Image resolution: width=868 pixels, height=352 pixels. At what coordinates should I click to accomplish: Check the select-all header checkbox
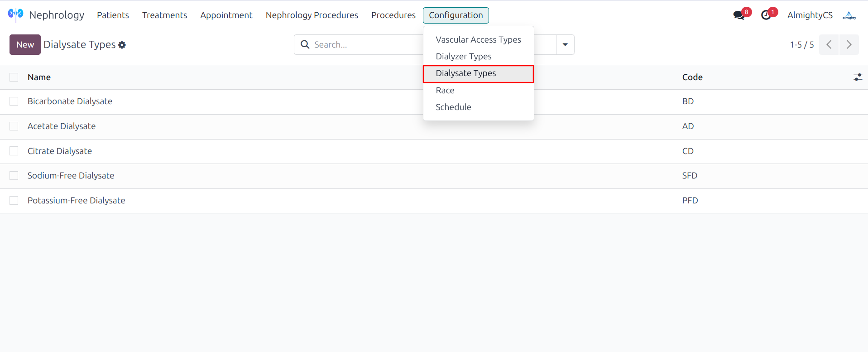[14, 77]
